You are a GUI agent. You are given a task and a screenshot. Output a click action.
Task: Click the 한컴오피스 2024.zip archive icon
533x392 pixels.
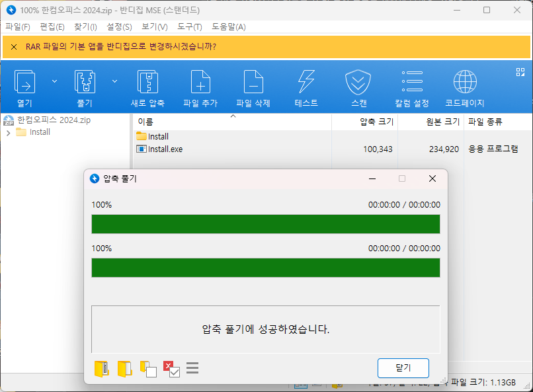(x=9, y=120)
